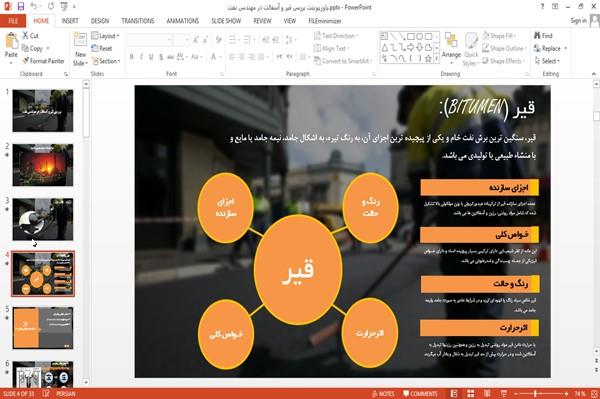
Task: Switch to the INSERT tab
Action: click(70, 21)
